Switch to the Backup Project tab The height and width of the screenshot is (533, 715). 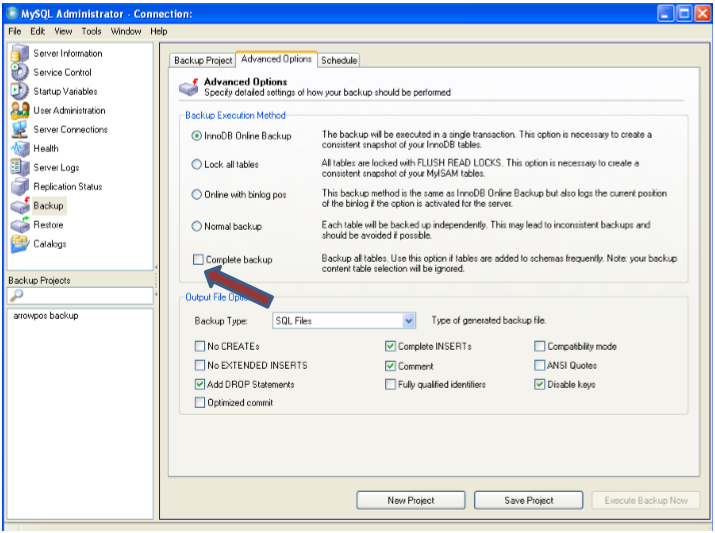point(203,61)
